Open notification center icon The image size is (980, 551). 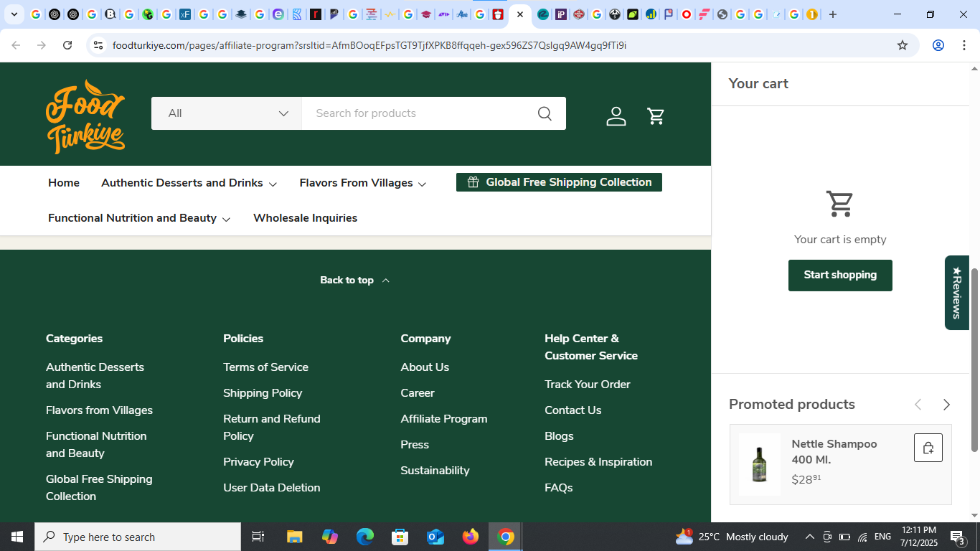pyautogui.click(x=958, y=537)
